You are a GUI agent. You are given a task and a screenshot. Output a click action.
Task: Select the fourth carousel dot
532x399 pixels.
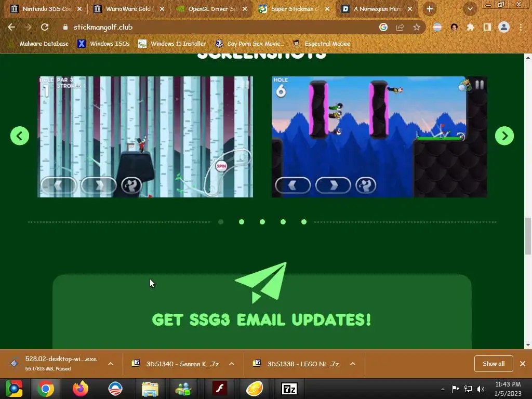283,222
